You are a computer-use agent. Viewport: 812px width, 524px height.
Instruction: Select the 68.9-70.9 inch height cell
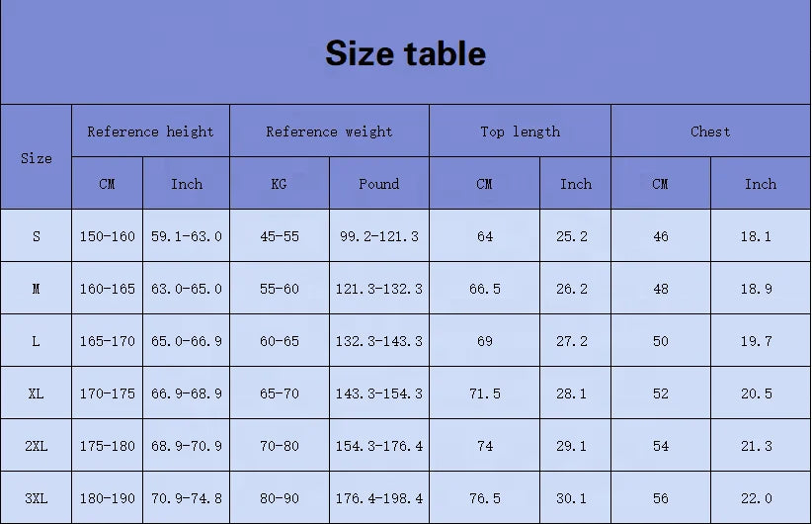coord(186,446)
